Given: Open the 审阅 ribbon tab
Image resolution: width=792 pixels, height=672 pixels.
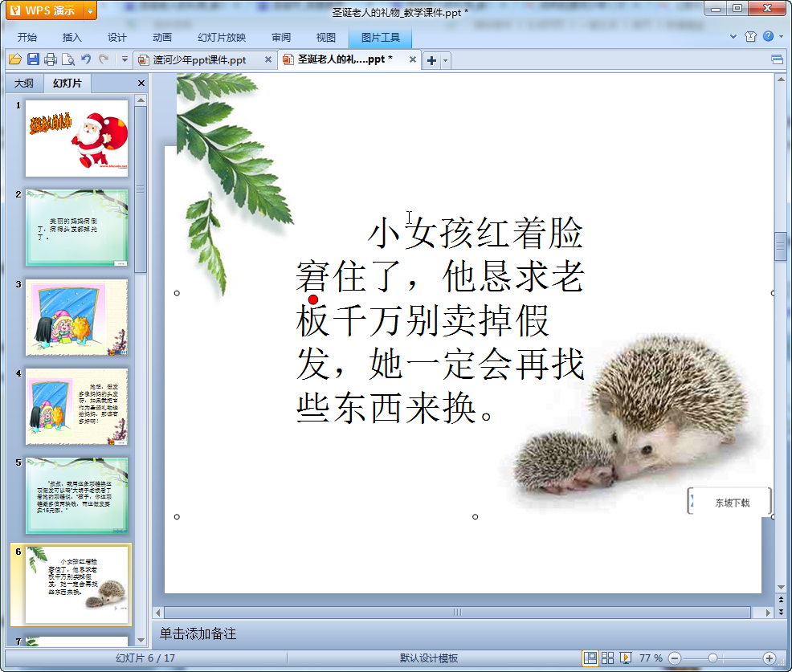Looking at the screenshot, I should click(x=281, y=38).
